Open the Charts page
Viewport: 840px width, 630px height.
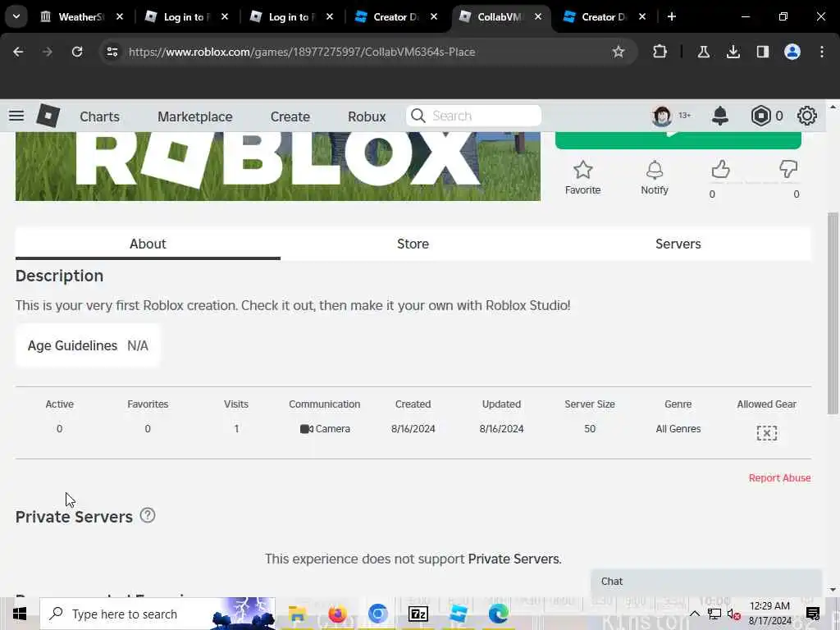pos(99,116)
